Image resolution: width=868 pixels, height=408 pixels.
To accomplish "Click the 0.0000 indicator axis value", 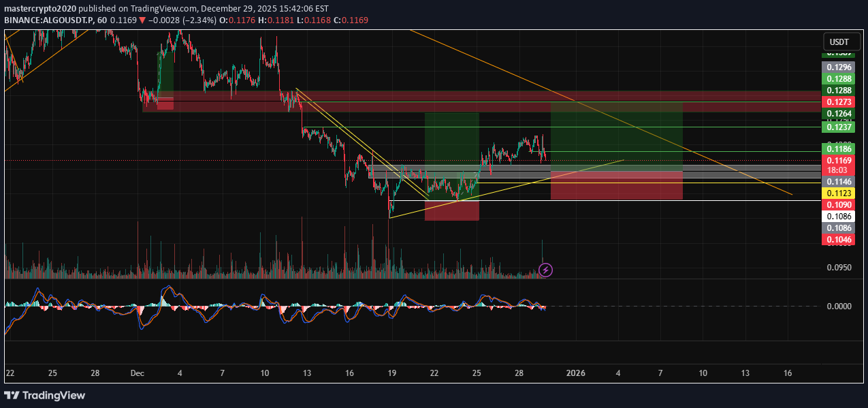I will point(838,307).
